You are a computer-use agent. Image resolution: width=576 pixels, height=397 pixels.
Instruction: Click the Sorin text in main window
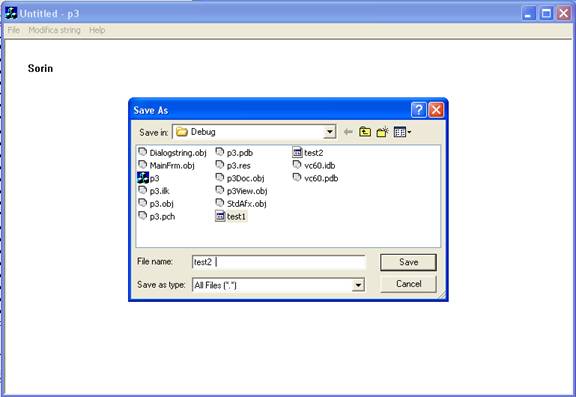pos(40,68)
